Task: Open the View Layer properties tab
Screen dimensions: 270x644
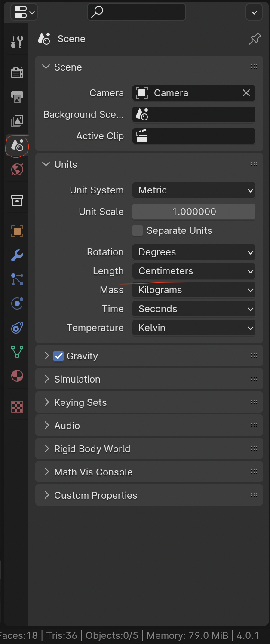Action: 17,121
